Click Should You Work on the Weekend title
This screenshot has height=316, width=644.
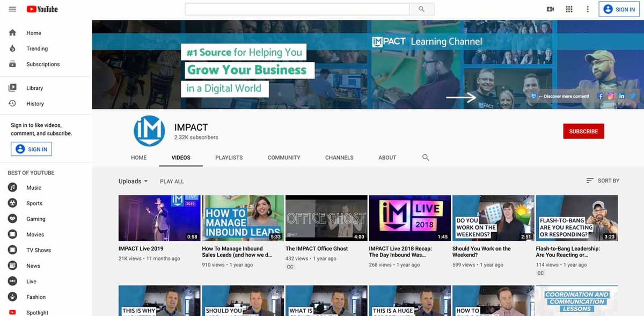point(481,252)
